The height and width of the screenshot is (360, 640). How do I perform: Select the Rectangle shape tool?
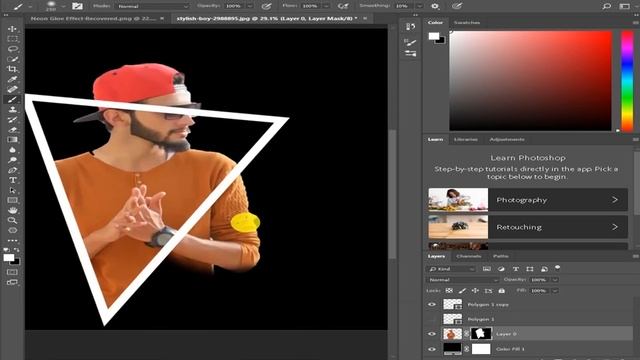pyautogui.click(x=12, y=200)
